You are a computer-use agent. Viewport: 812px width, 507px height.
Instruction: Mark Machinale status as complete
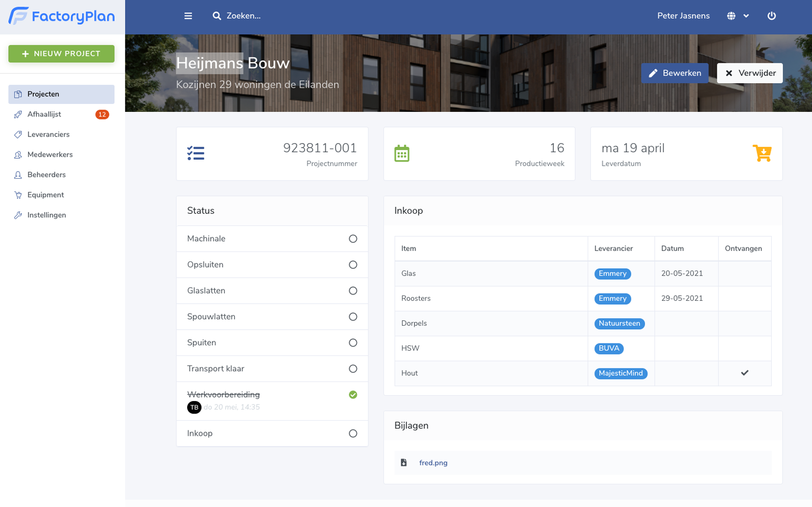click(x=353, y=239)
